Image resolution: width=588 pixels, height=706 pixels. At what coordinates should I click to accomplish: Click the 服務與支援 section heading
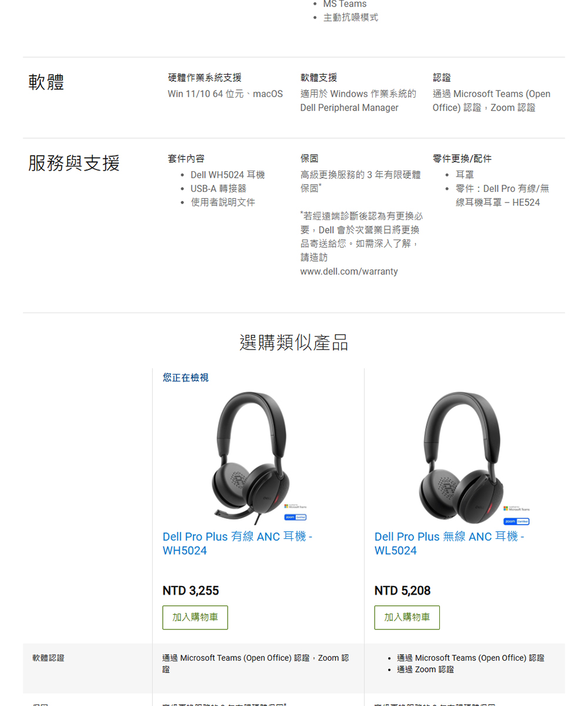[x=74, y=163]
